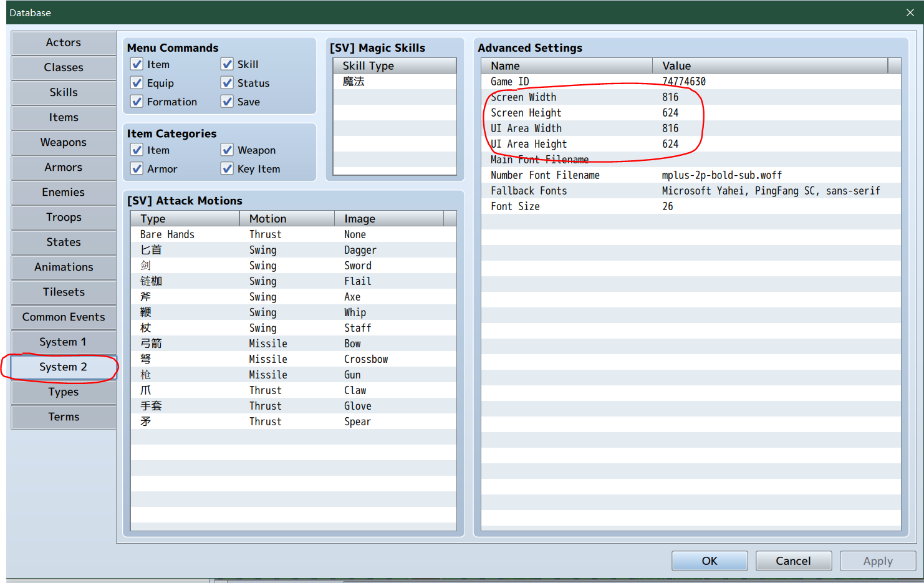
Task: Select the Crossbow attack motion row
Action: [294, 359]
